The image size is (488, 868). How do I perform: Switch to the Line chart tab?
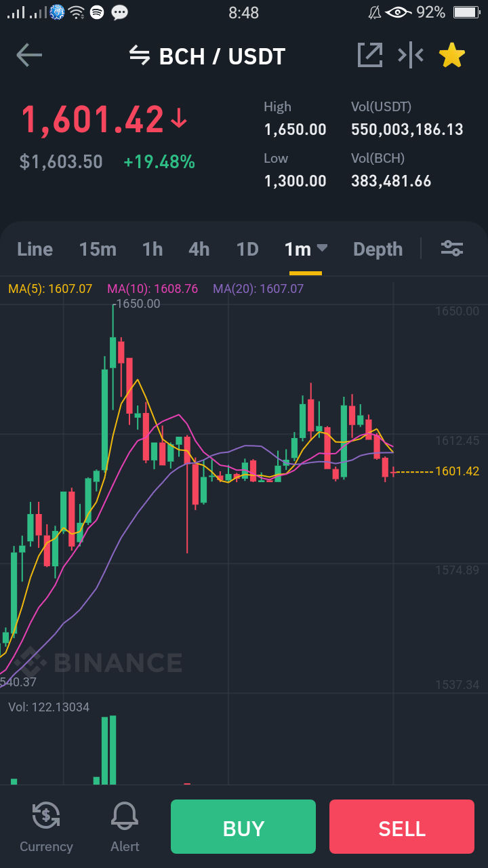[x=35, y=250]
